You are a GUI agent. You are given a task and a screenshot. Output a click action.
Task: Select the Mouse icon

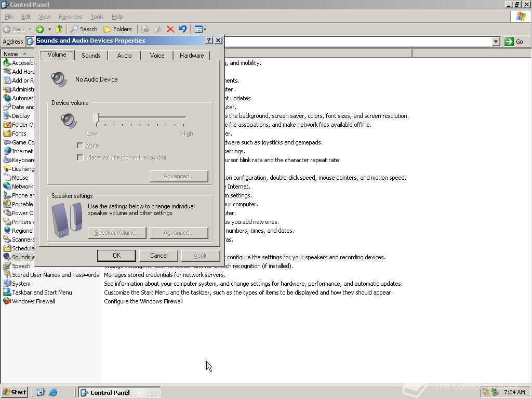pyautogui.click(x=7, y=178)
